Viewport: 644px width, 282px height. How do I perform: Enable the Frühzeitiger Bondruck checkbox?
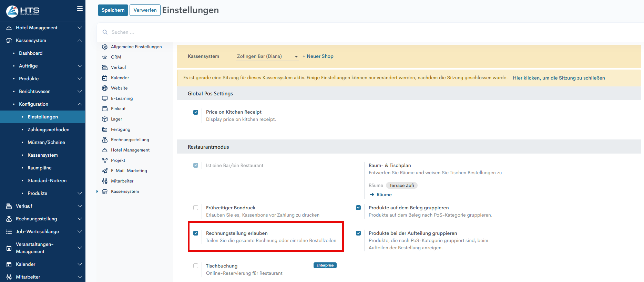coord(196,208)
